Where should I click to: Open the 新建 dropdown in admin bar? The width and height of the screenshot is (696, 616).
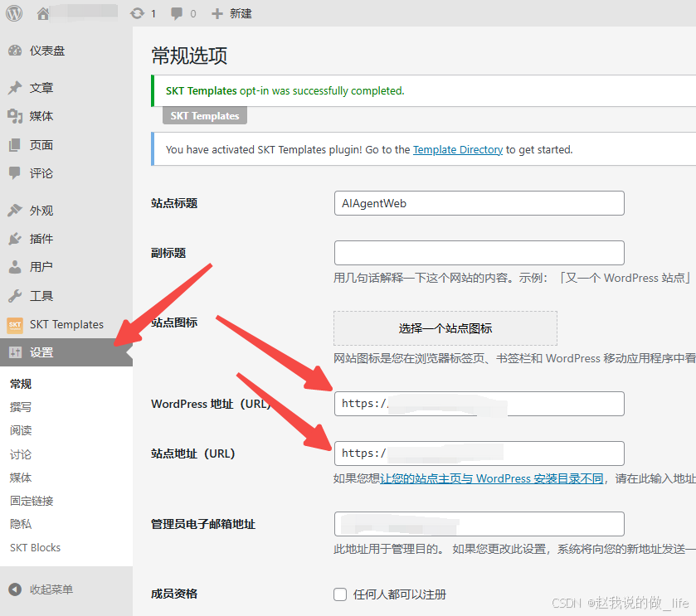(x=231, y=13)
